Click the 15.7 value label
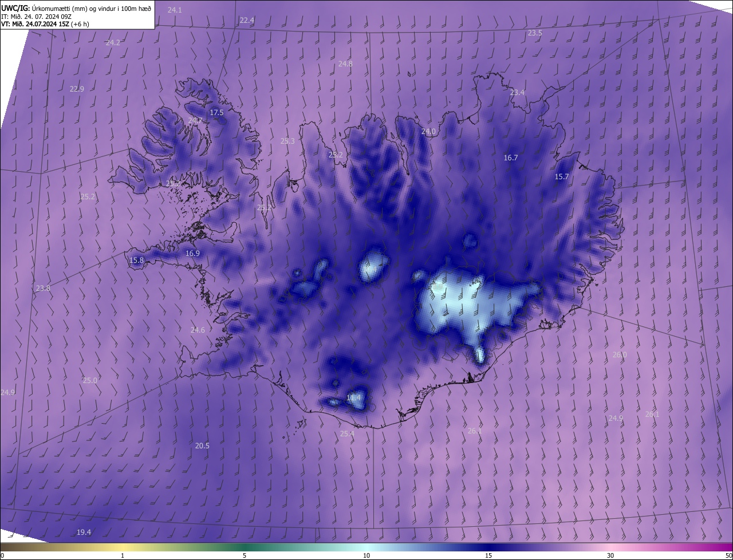 pyautogui.click(x=562, y=176)
